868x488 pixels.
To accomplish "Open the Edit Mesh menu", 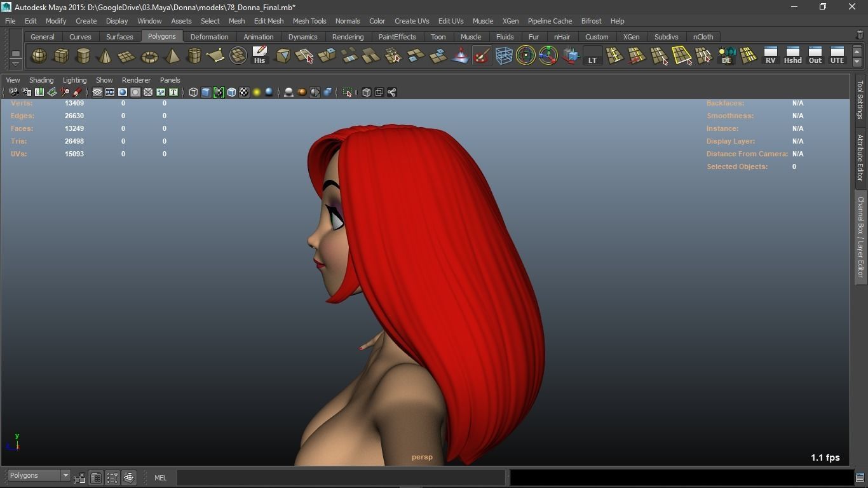I will (x=269, y=21).
